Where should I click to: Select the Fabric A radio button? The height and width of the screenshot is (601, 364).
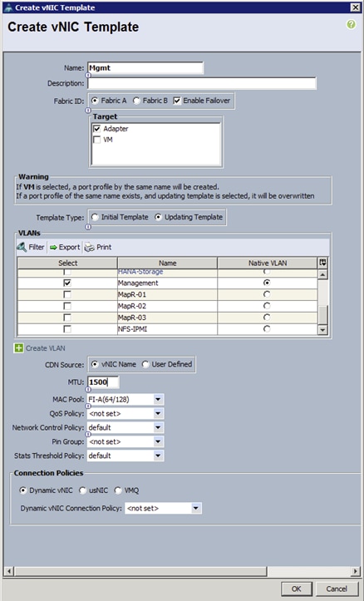[95, 101]
